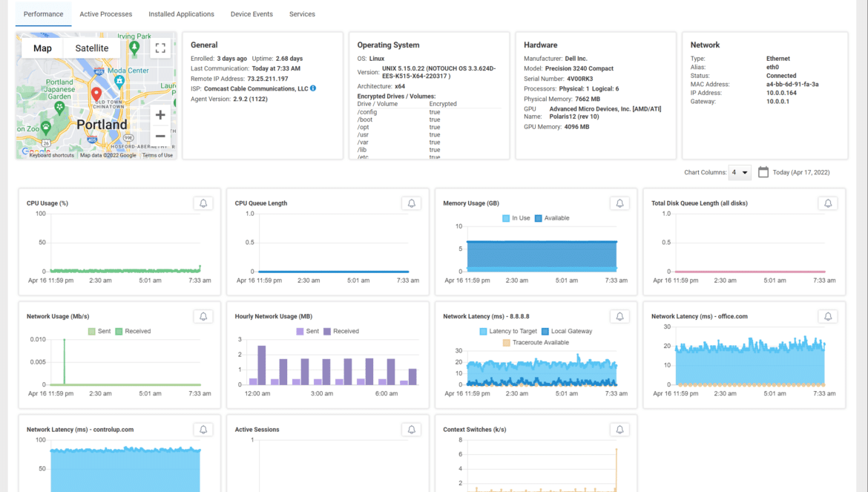This screenshot has width=868, height=492.
Task: Toggle Local Gateway series in 8.8.8.8 legend
Action: tap(567, 332)
